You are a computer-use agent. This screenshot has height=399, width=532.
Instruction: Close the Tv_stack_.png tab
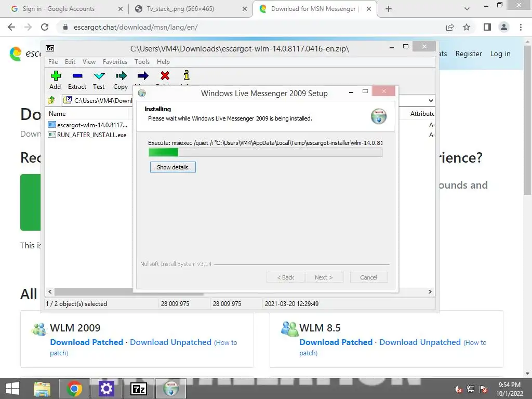click(245, 9)
